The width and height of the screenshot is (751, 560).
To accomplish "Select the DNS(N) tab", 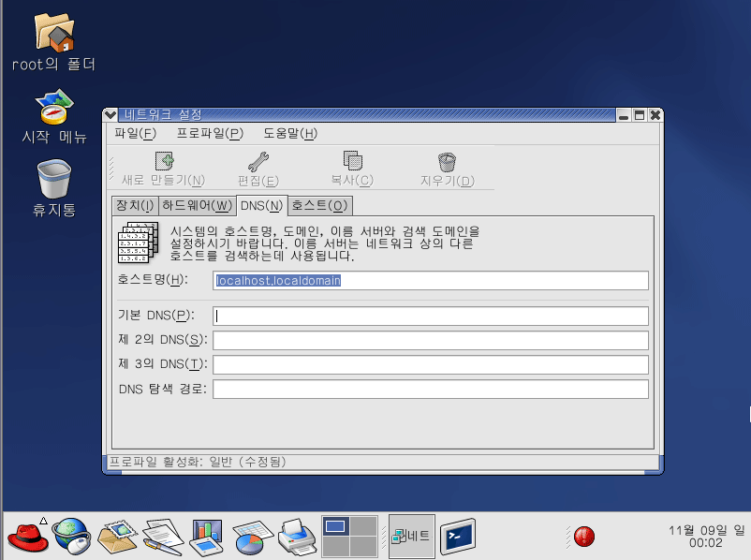I will 262,205.
